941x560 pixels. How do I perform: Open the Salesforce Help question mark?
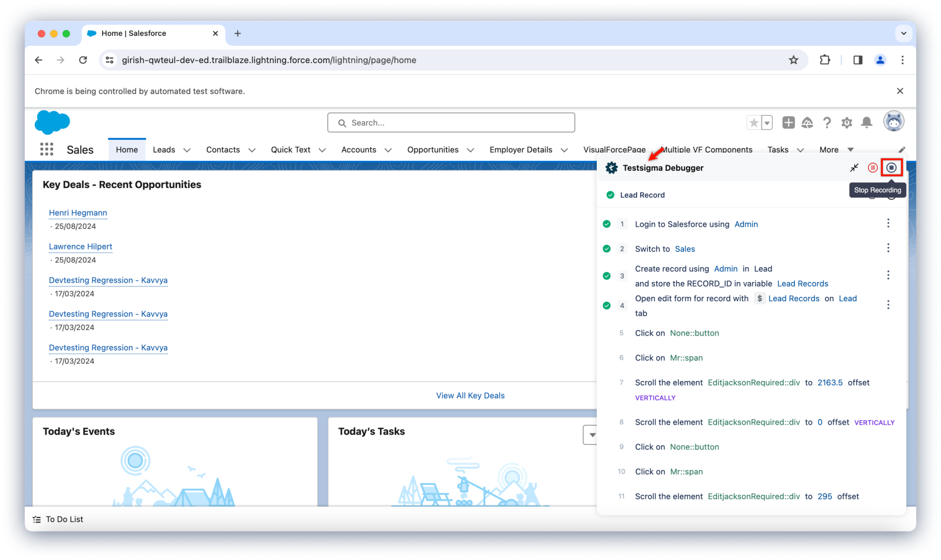pos(827,123)
